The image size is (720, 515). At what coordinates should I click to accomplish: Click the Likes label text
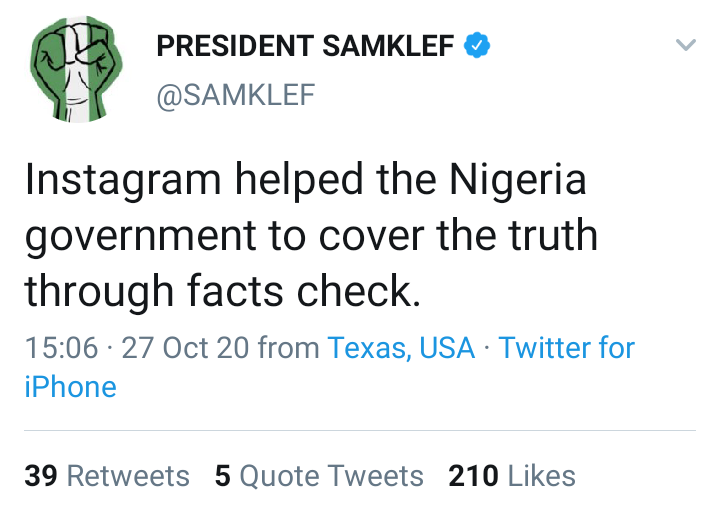click(541, 476)
